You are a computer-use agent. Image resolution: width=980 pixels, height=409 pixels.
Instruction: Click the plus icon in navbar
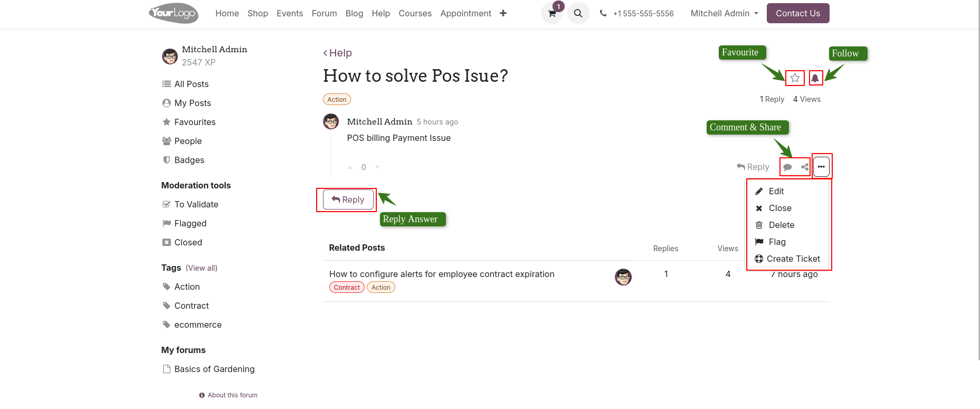tap(503, 13)
